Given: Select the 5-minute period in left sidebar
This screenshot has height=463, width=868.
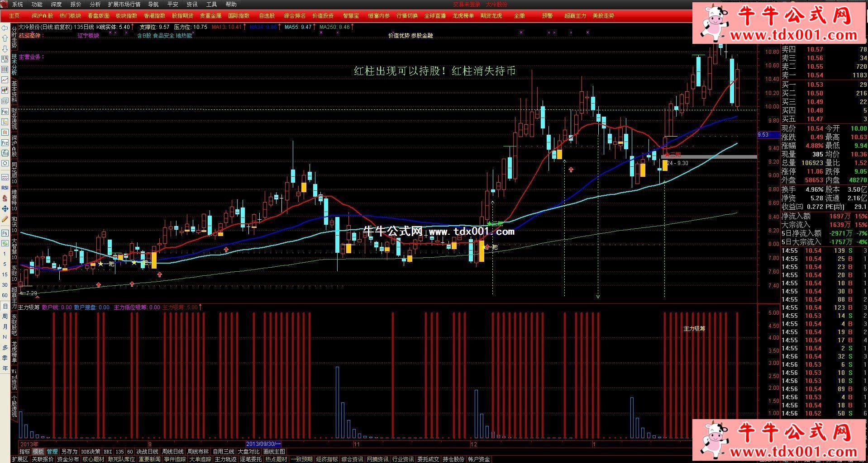Looking at the screenshot, I should coord(5,264).
